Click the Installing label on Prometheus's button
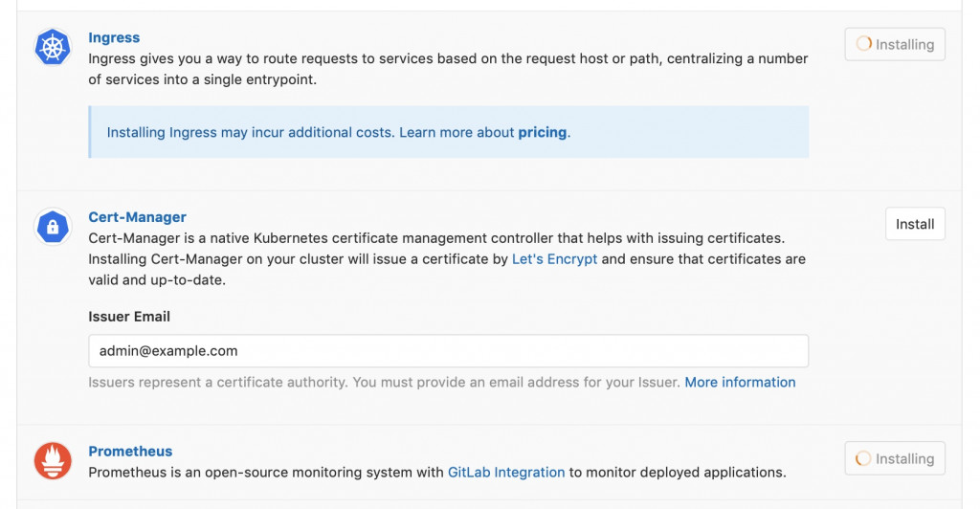Viewport: 980px width, 509px height. pyautogui.click(x=904, y=459)
